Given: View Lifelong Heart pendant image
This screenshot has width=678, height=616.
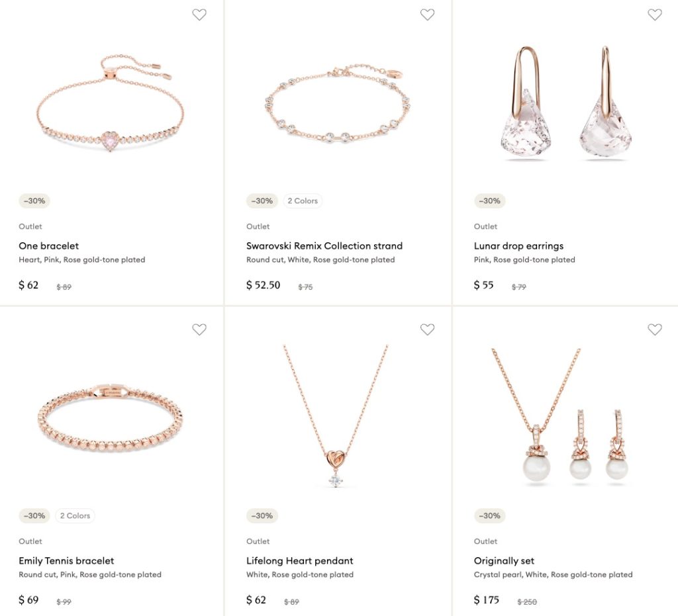Looking at the screenshot, I should [x=336, y=417].
